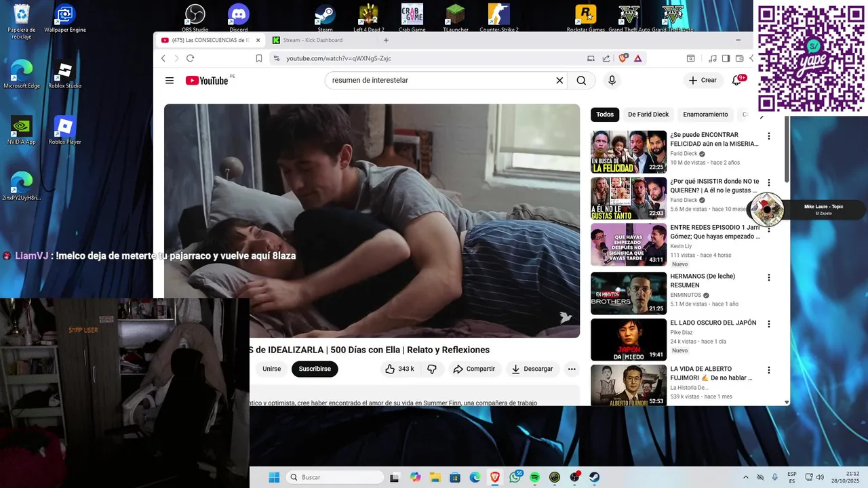Click the Suscribirse button
The height and width of the screenshot is (488, 868).
click(315, 369)
